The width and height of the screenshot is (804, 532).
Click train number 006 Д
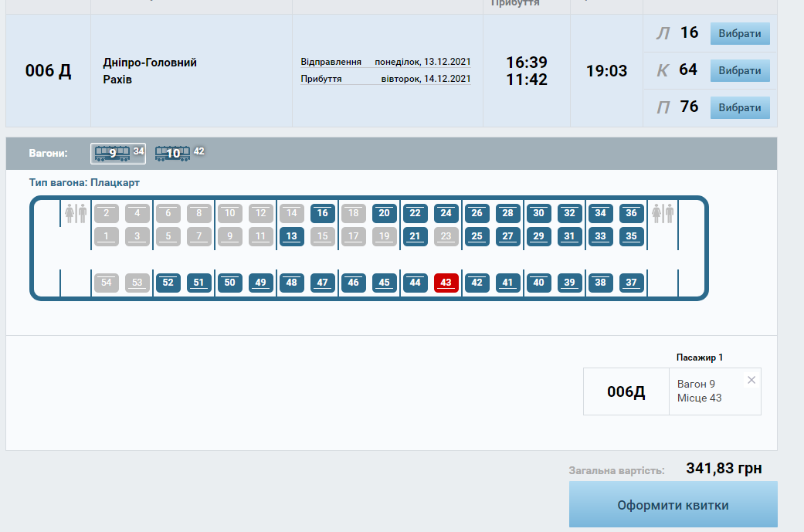click(x=48, y=71)
